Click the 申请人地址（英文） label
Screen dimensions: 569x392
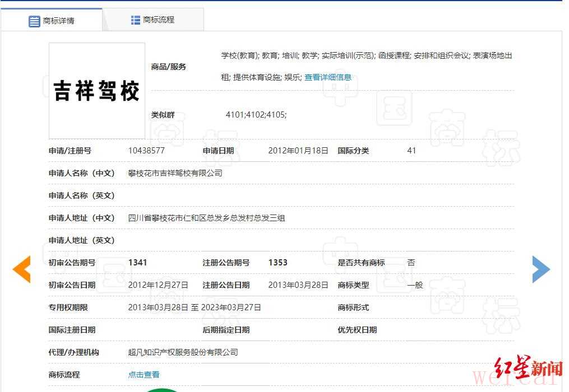tap(82, 240)
